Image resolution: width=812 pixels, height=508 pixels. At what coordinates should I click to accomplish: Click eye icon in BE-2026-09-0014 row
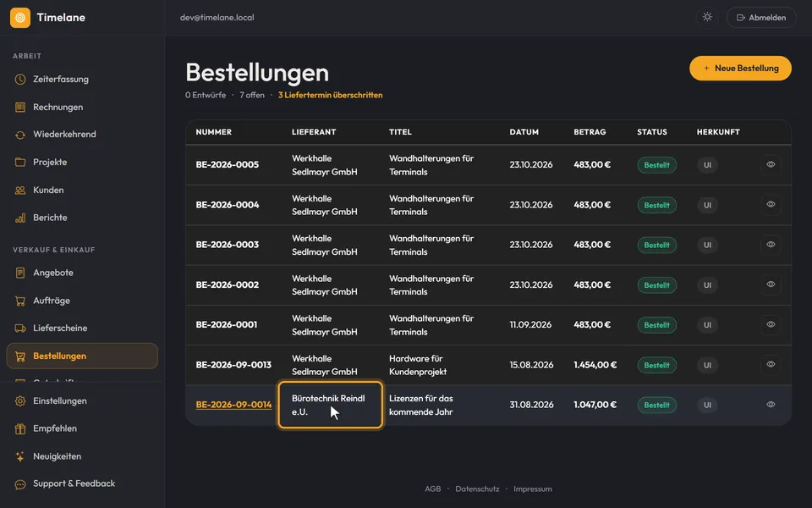click(x=771, y=405)
